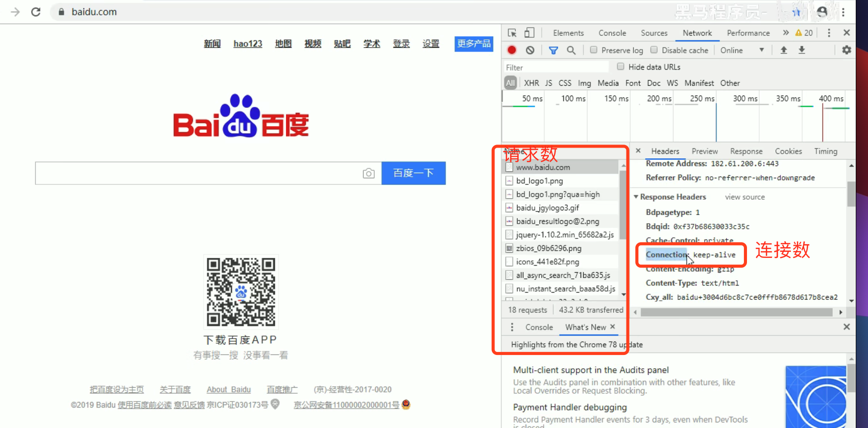Open the 新闻 link
The width and height of the screenshot is (868, 428).
pos(212,44)
